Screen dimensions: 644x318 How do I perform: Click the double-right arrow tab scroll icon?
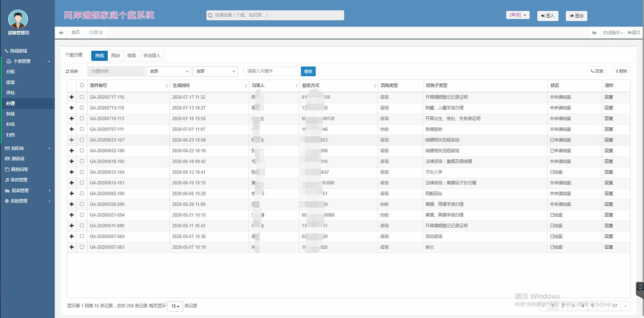(x=594, y=33)
